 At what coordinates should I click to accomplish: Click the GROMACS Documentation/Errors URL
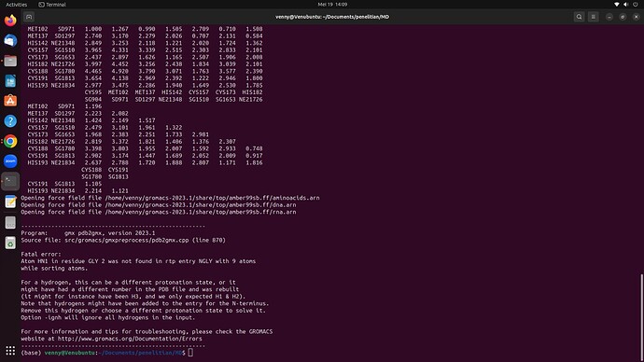[x=130, y=339]
